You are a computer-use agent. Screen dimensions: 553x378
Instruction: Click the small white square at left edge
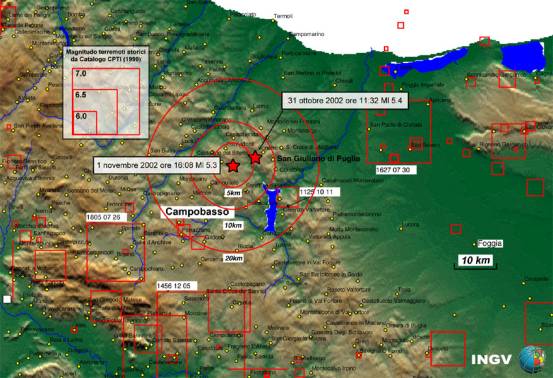coord(7,299)
